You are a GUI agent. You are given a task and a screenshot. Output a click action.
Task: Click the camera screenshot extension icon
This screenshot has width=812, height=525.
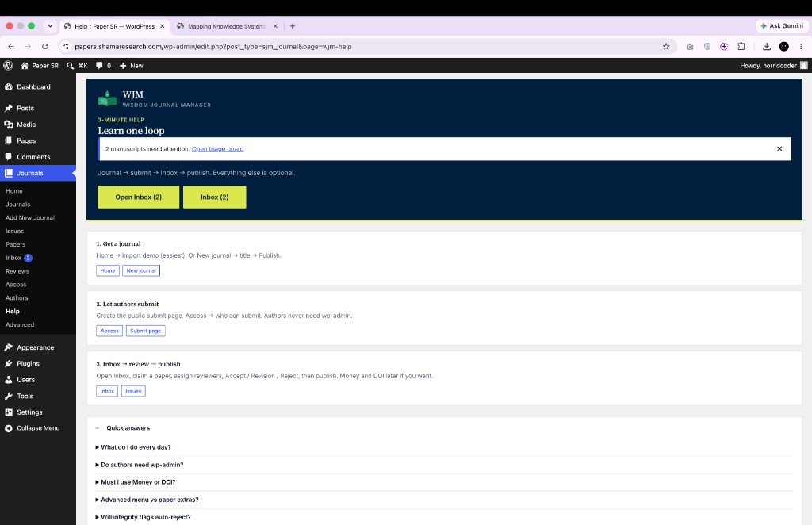(690, 47)
